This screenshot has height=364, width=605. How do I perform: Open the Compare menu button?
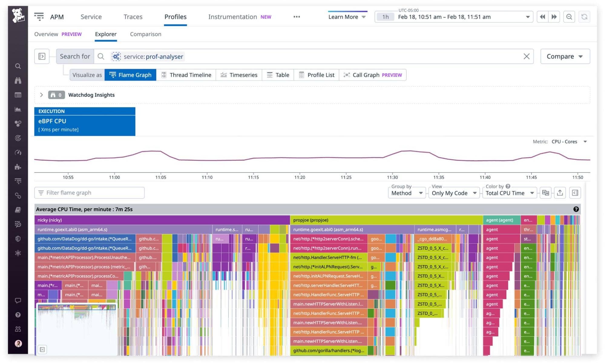(565, 56)
